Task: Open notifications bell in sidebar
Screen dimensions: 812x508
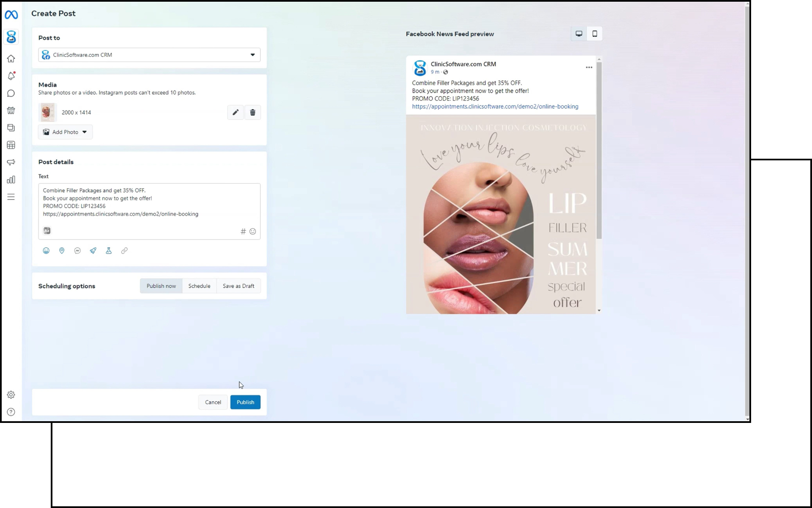Action: (x=11, y=76)
